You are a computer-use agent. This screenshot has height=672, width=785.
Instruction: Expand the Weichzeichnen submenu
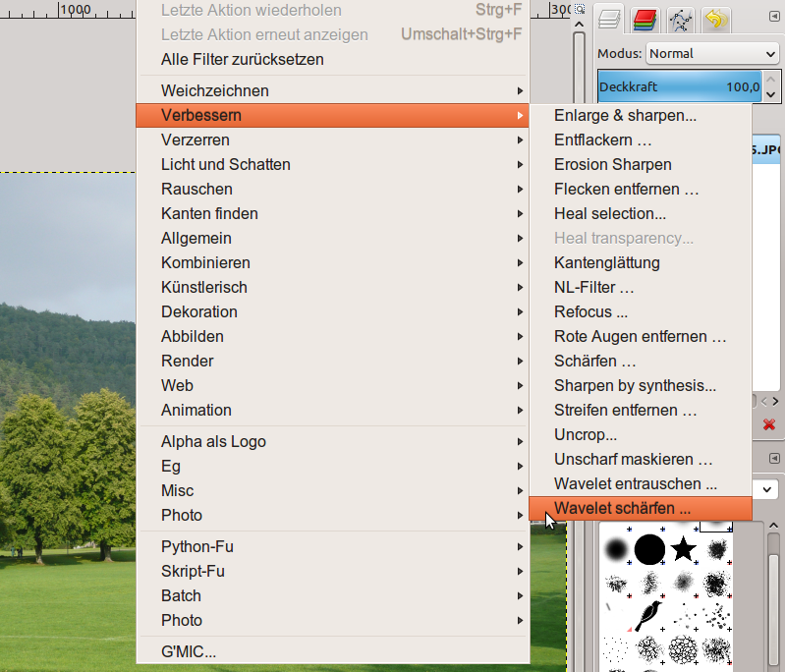(x=332, y=91)
